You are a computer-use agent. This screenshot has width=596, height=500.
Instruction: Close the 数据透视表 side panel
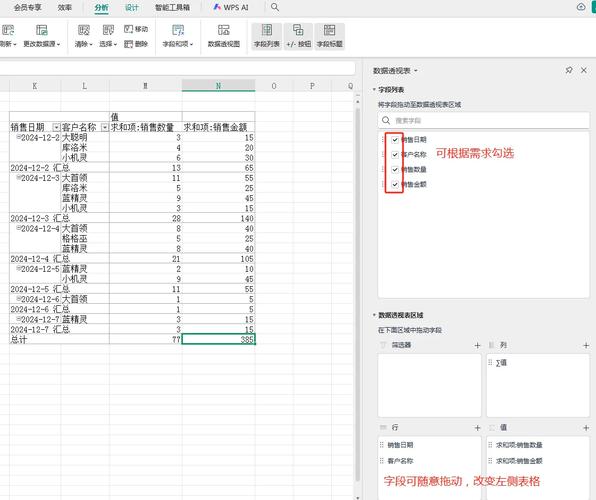[584, 70]
